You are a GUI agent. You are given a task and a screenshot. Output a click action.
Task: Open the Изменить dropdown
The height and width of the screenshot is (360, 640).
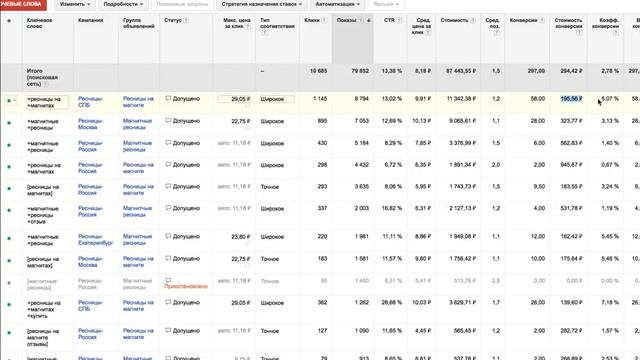click(75, 4)
